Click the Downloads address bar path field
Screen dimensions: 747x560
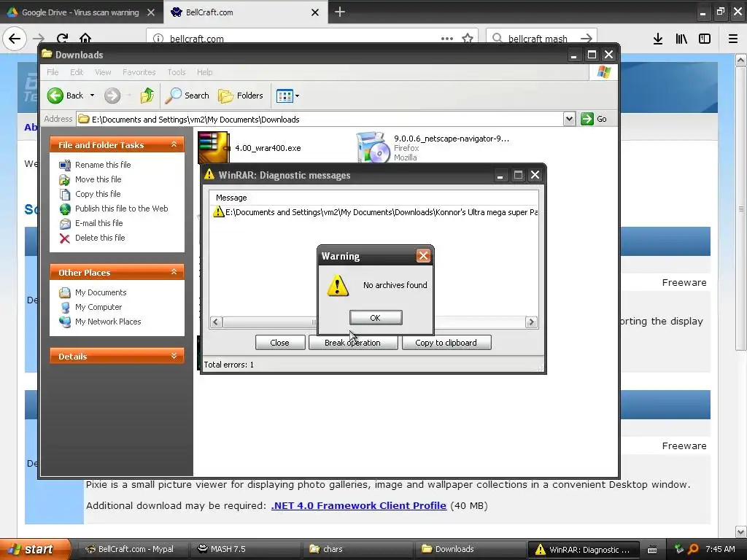pos(320,119)
